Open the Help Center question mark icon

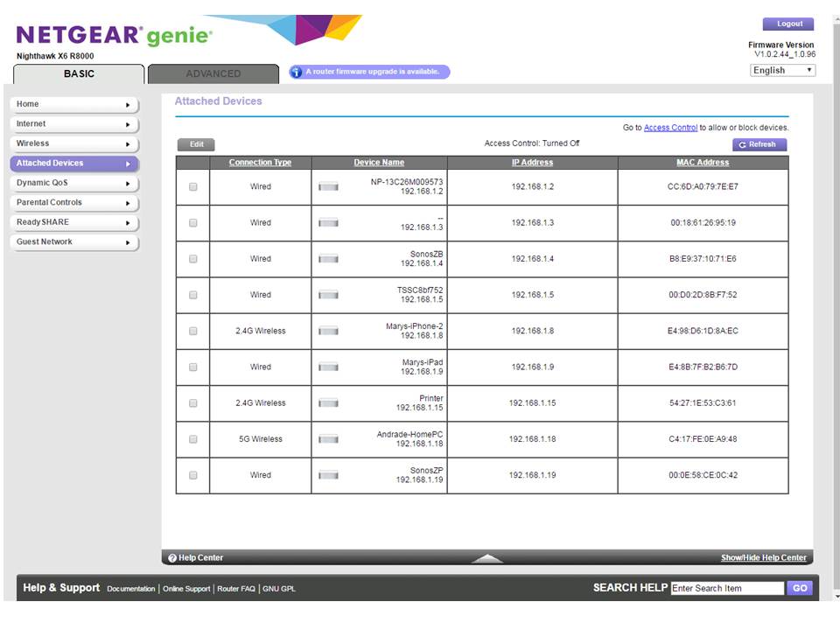point(172,556)
